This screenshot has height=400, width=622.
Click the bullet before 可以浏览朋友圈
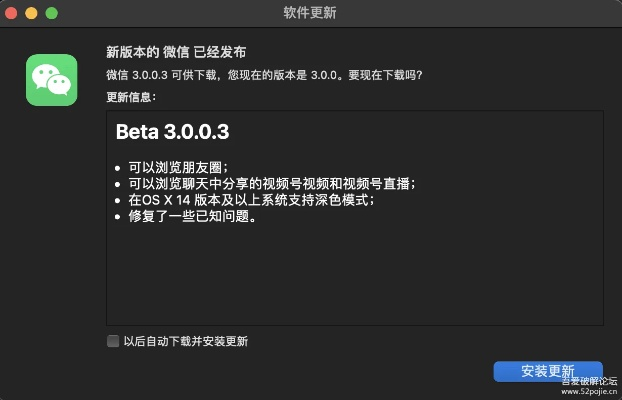[x=119, y=166]
